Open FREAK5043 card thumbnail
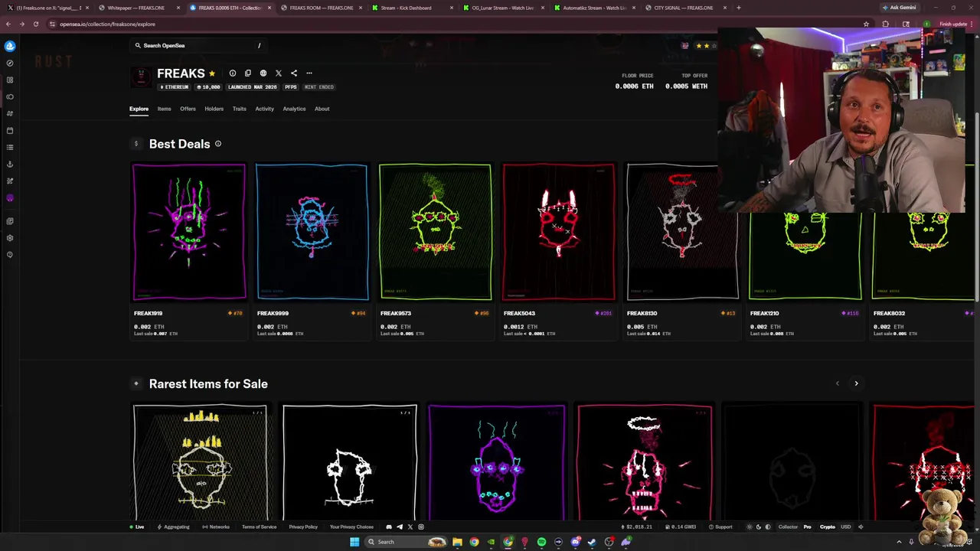Viewport: 980px width, 551px height. click(x=559, y=232)
